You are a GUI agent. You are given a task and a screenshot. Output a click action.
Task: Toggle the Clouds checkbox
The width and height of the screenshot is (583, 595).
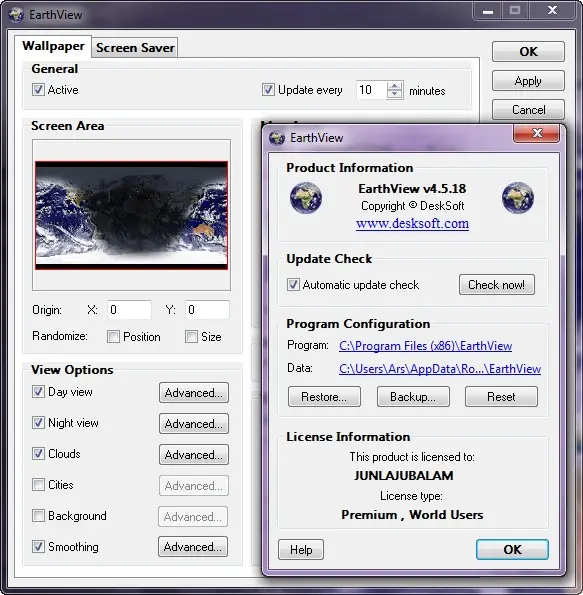click(x=38, y=454)
